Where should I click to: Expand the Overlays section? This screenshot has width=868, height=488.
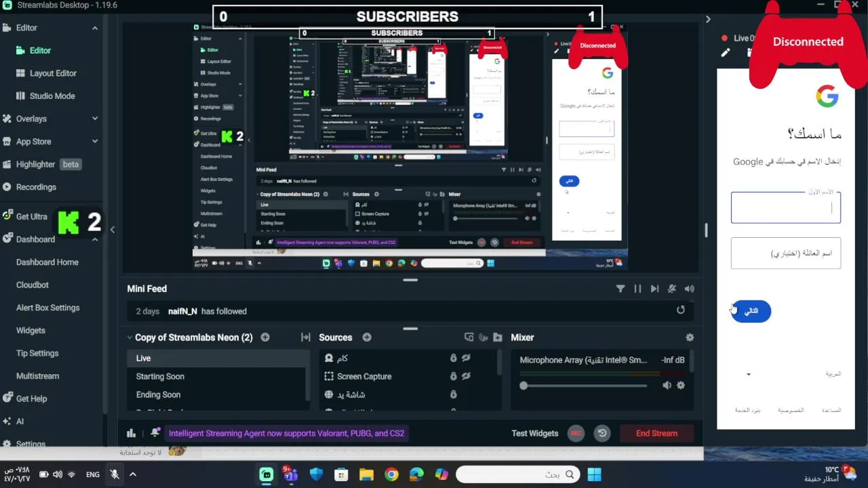[x=95, y=119]
